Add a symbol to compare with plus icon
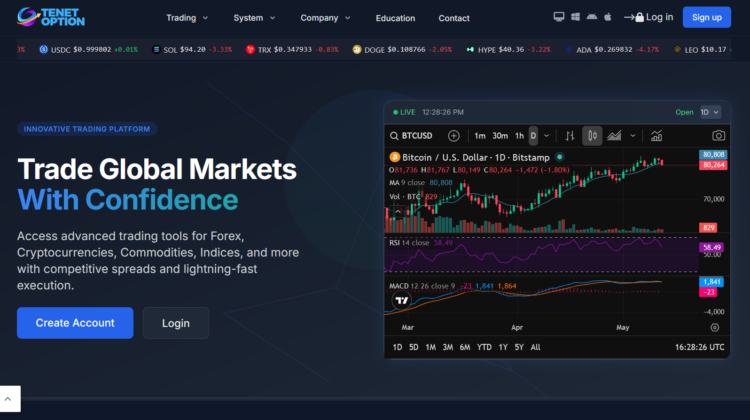Screen dimensions: 750x420 pyautogui.click(x=453, y=136)
